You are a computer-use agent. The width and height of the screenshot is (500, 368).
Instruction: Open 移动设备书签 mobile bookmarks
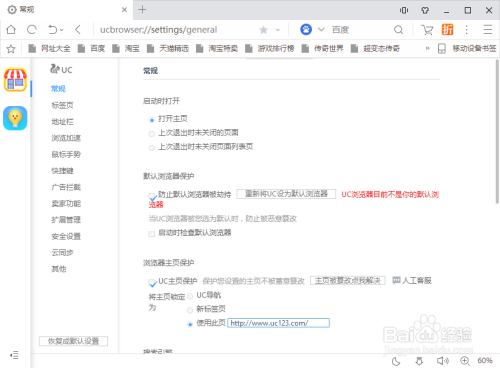tap(467, 49)
